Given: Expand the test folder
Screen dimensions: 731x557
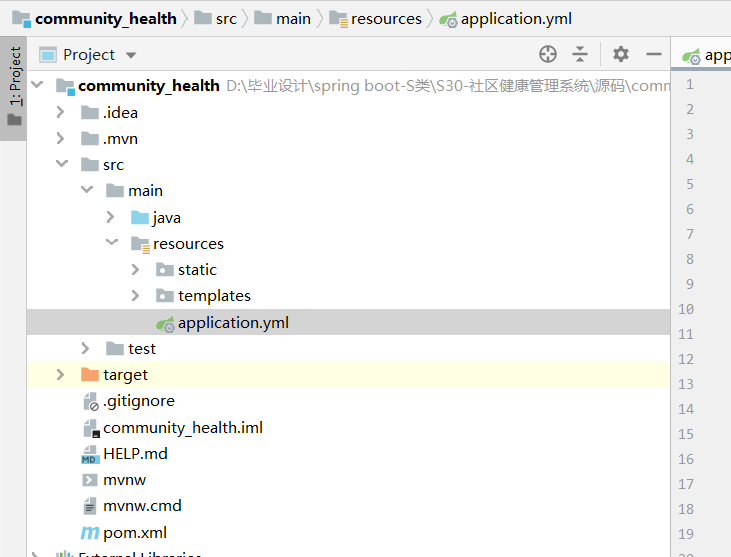Looking at the screenshot, I should point(87,348).
